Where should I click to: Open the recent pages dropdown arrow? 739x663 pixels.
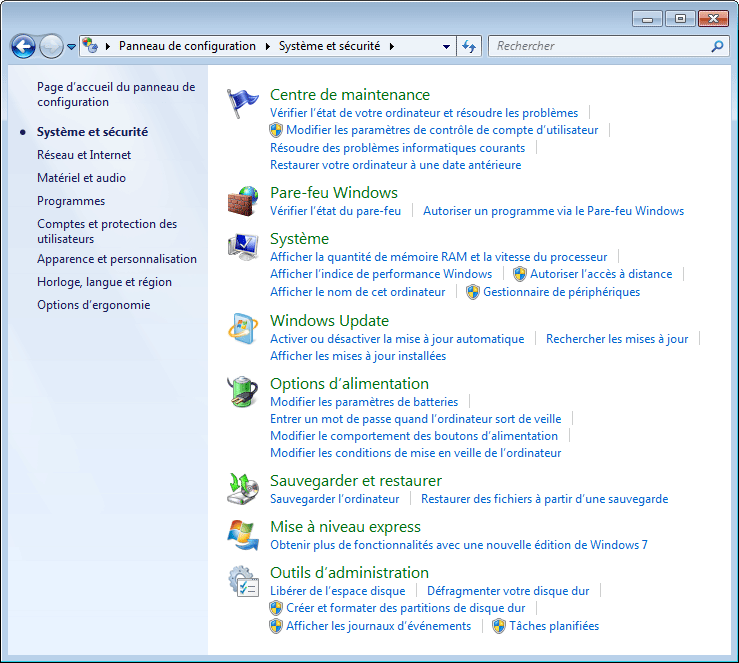pyautogui.click(x=72, y=47)
